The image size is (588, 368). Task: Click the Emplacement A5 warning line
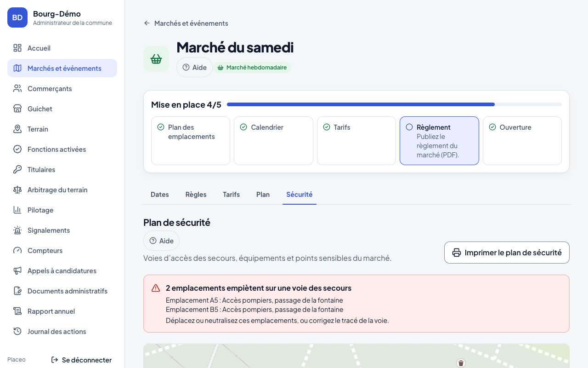[x=254, y=300]
